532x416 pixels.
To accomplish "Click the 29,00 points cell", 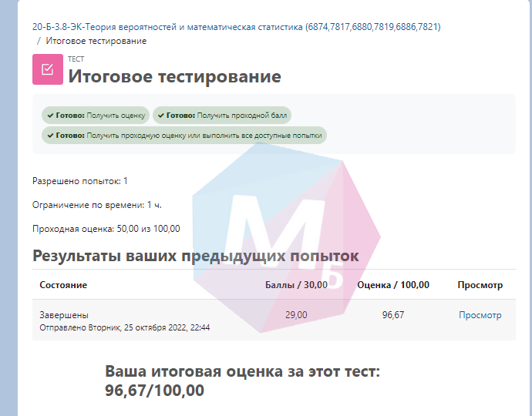I will point(296,315).
